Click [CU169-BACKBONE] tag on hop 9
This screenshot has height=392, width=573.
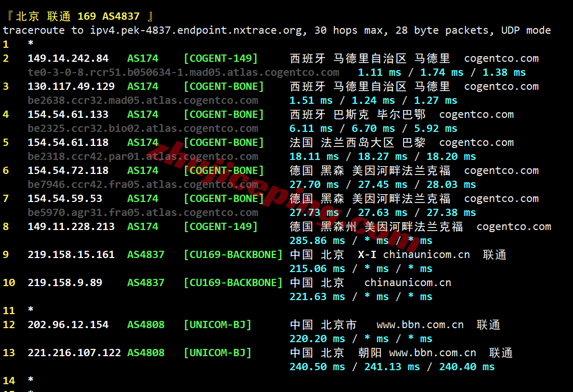coord(233,254)
